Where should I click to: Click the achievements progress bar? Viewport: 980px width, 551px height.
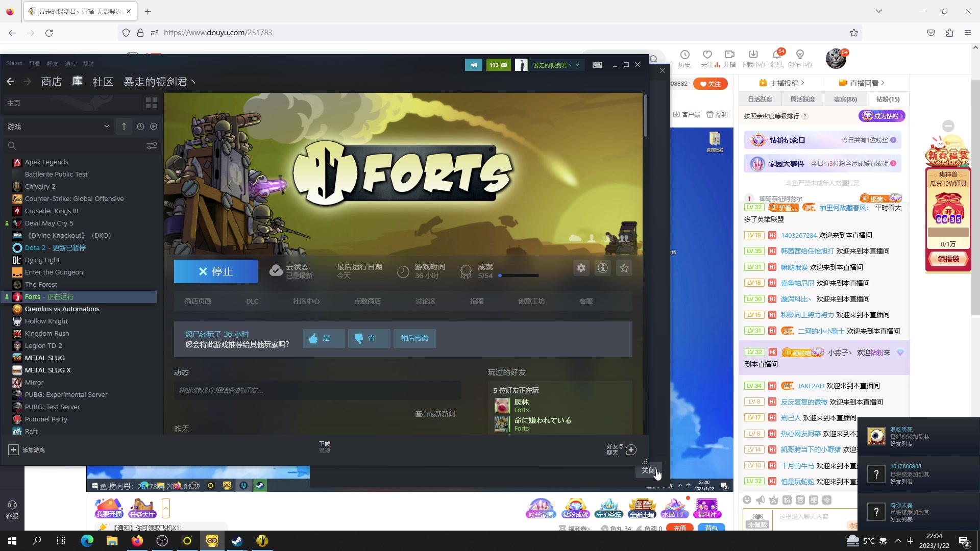518,275
